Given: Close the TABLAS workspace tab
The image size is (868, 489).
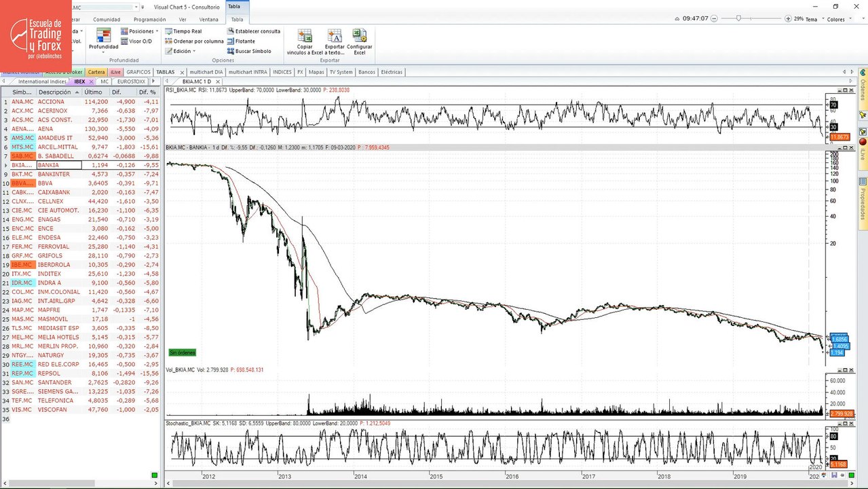Looking at the screenshot, I should pos(181,72).
